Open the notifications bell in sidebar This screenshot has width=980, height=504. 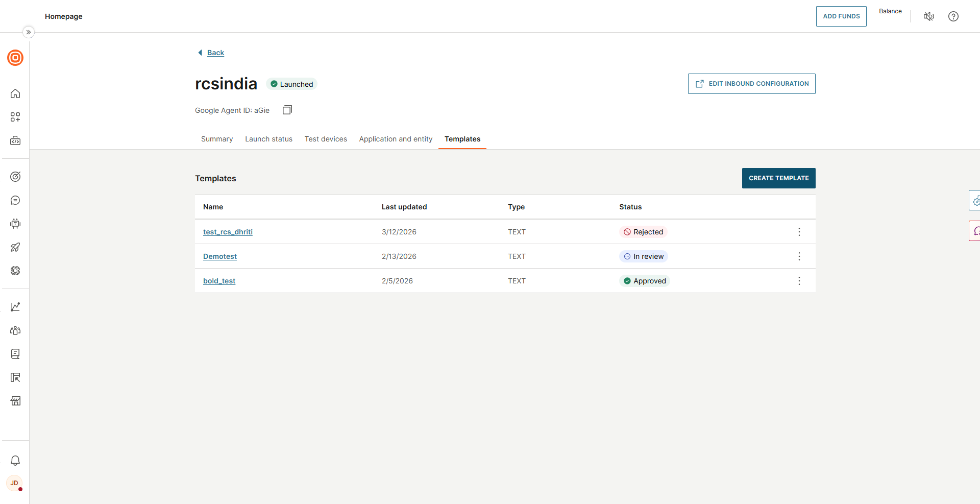pyautogui.click(x=15, y=461)
